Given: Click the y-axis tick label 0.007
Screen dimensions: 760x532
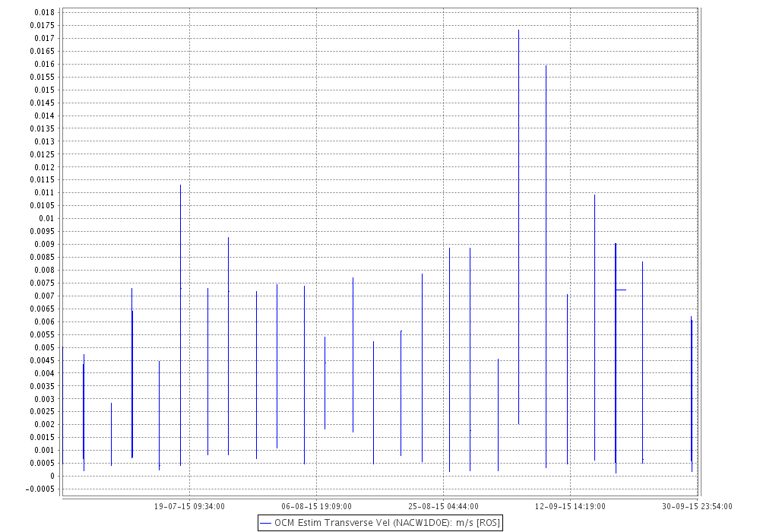Looking at the screenshot, I should point(45,296).
